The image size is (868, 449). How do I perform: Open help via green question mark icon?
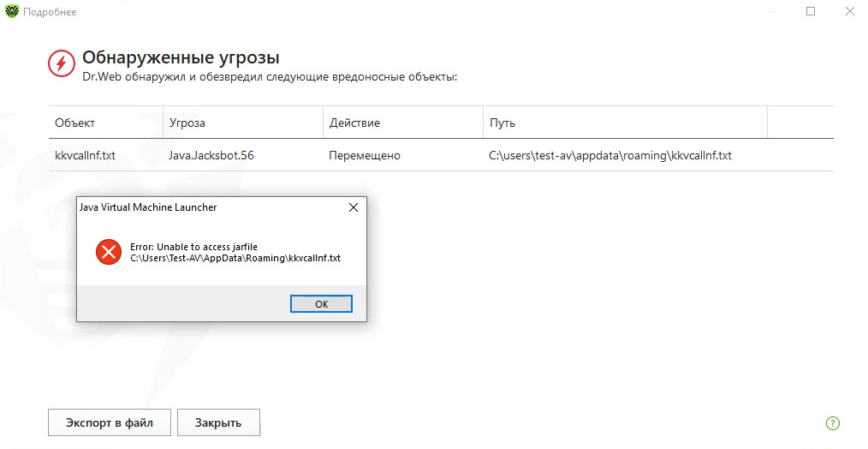(832, 422)
